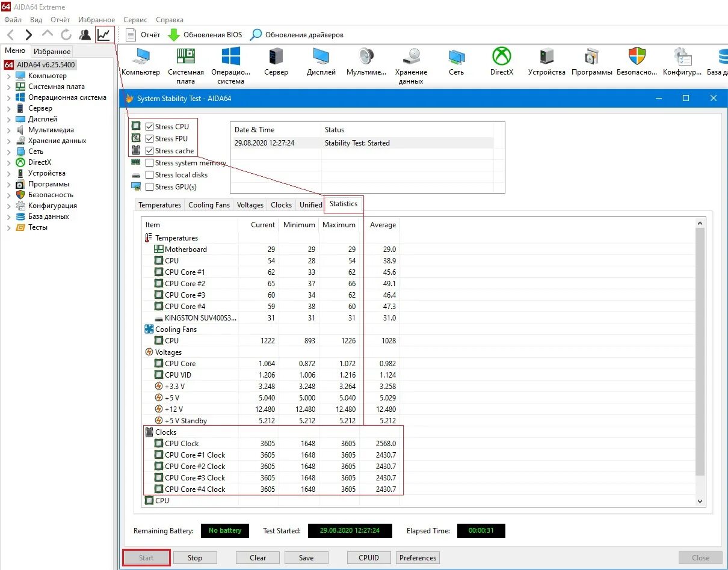Switch to the Clocks tab
The height and width of the screenshot is (570, 728).
pyautogui.click(x=281, y=205)
